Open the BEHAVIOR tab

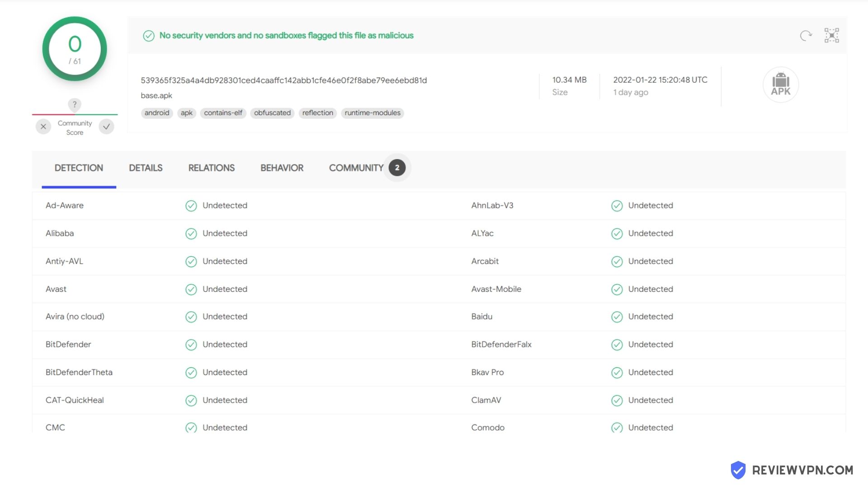(282, 168)
